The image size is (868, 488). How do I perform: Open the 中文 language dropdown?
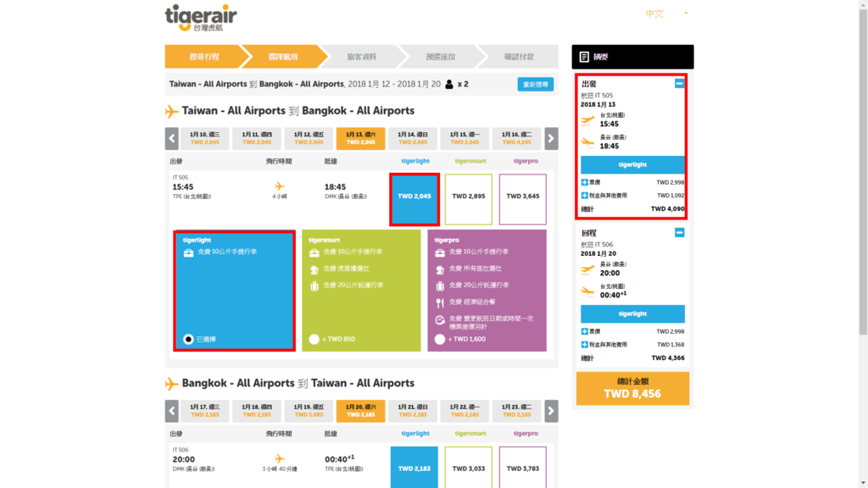point(667,14)
